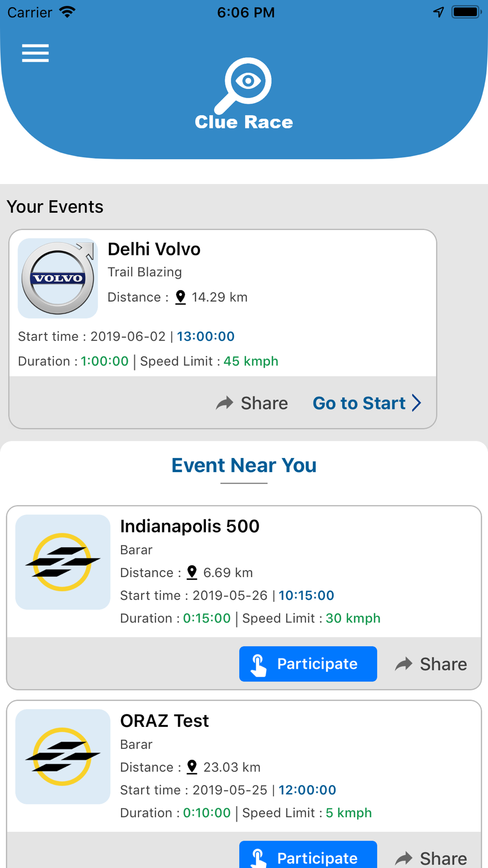Click the location arrow in status bar

point(439,12)
